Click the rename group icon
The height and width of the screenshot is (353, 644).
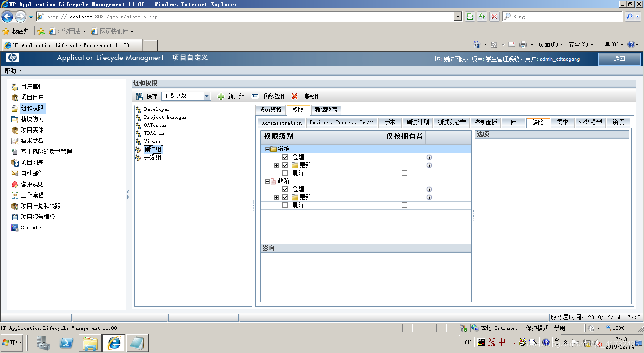[x=255, y=96]
